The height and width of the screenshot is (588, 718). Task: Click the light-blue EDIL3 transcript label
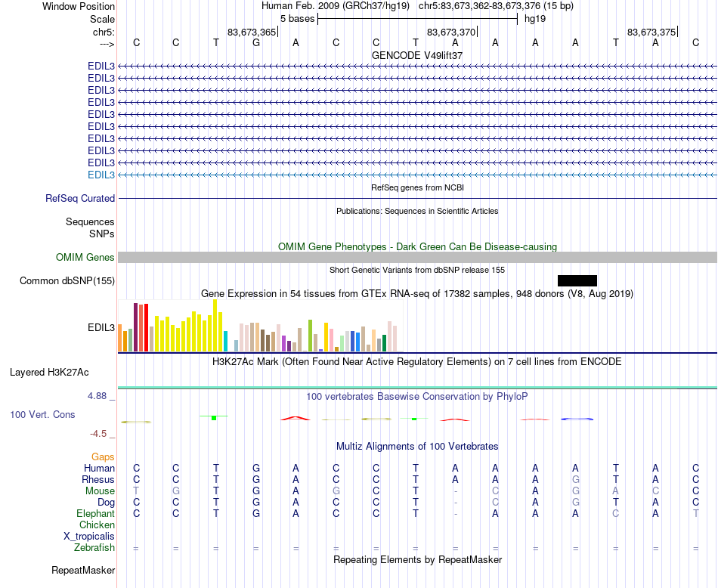pyautogui.click(x=101, y=175)
